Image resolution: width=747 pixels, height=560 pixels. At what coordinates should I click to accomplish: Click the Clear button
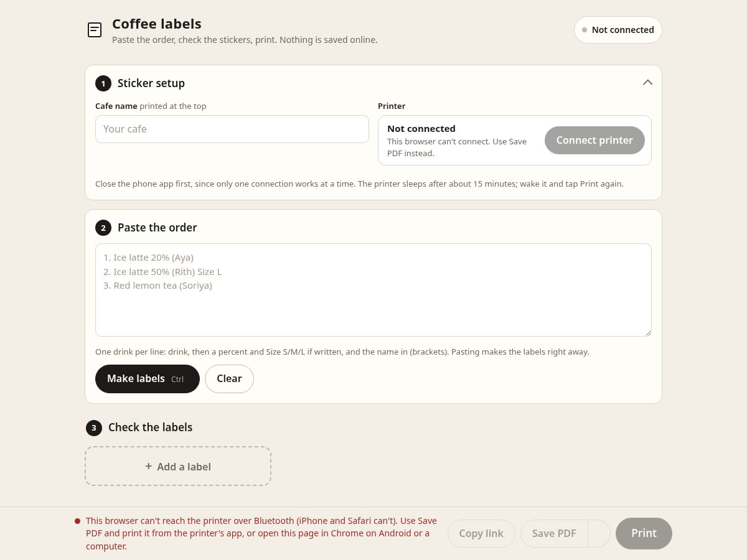pos(229,379)
